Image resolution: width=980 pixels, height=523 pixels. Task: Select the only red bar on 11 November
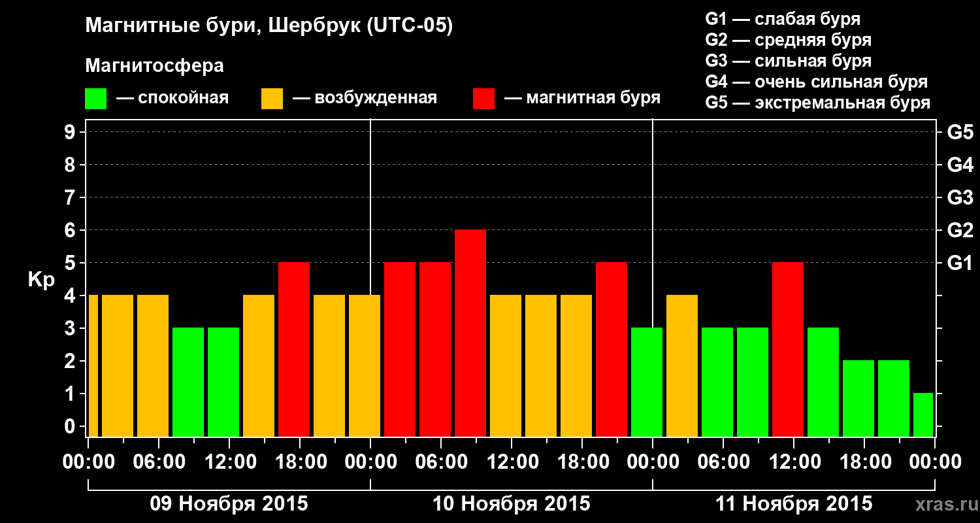[788, 350]
